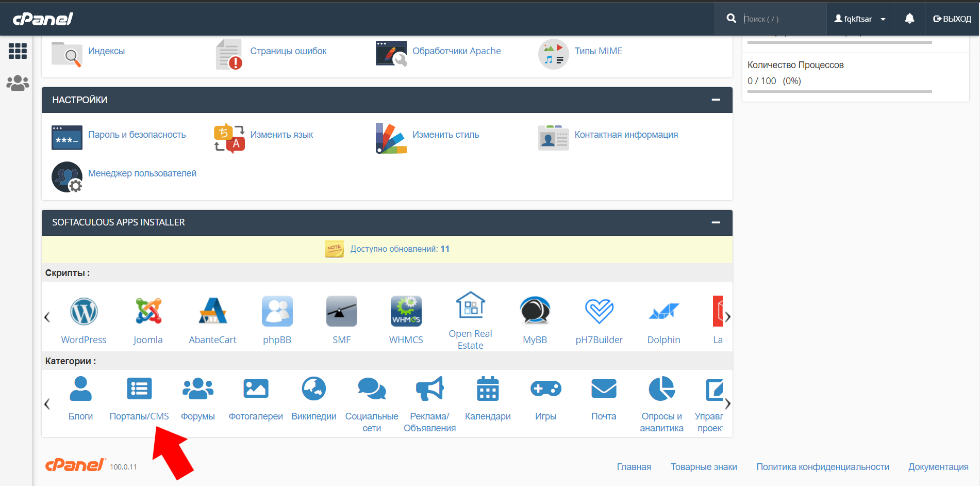Open the Пароль и безопасность icon
This screenshot has height=486, width=980.
[x=67, y=138]
